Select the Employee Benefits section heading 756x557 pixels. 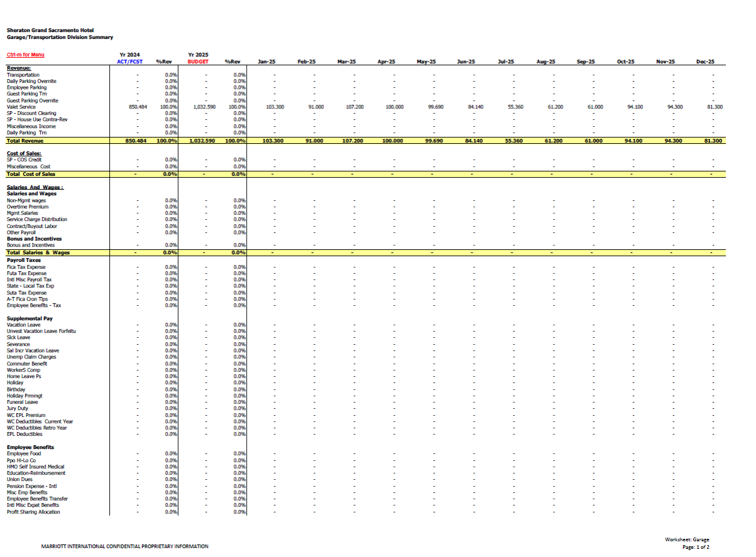click(x=30, y=447)
